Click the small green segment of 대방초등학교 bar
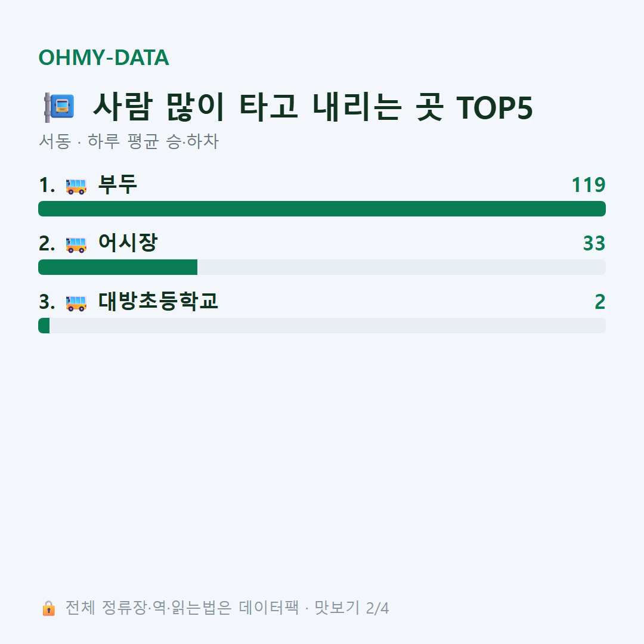Image resolution: width=644 pixels, height=644 pixels. pyautogui.click(x=44, y=326)
